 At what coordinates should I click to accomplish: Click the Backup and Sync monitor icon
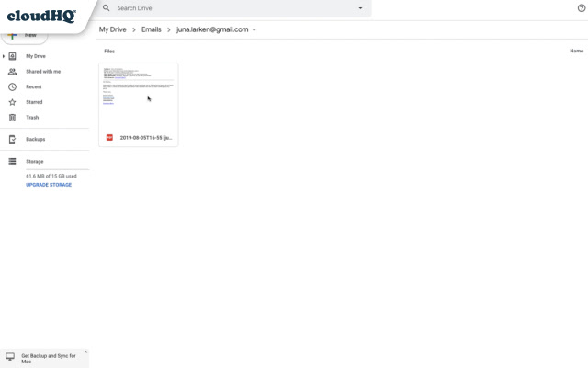(10, 356)
